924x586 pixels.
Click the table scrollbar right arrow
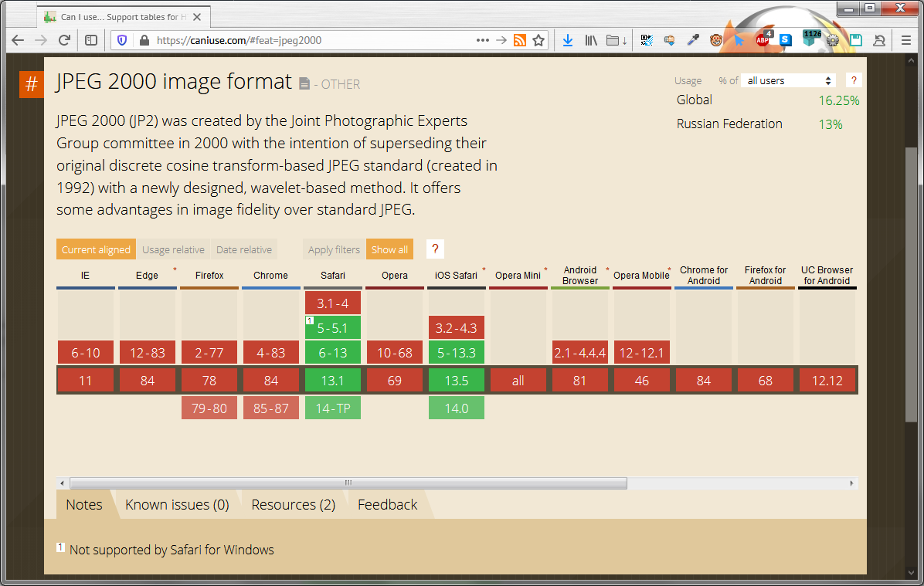[x=851, y=483]
